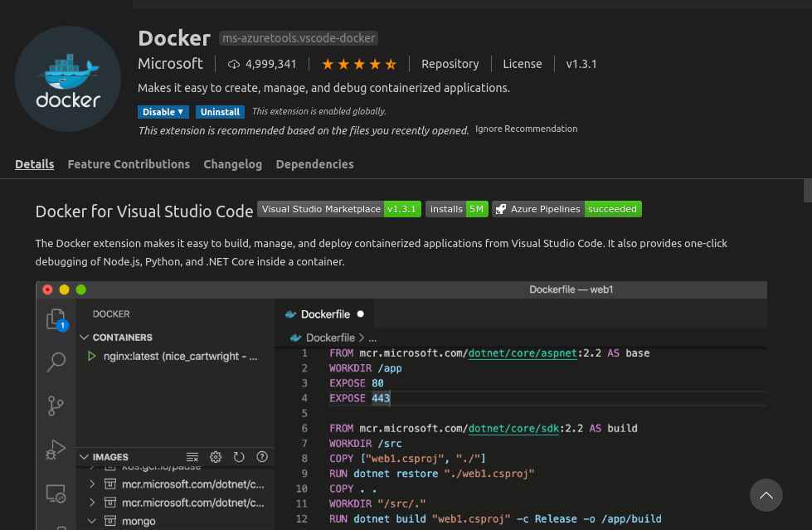Click the Source Control branch icon
The height and width of the screenshot is (530, 812).
pyautogui.click(x=56, y=406)
